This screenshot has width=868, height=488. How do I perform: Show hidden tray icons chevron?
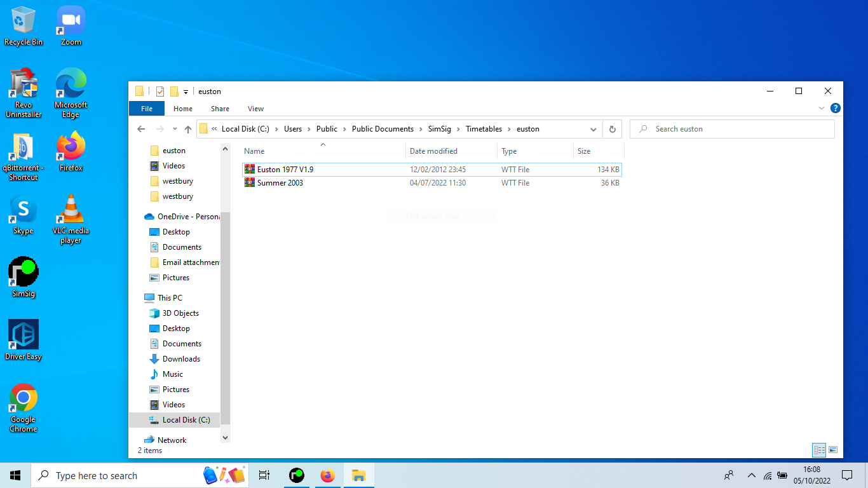[x=751, y=475]
